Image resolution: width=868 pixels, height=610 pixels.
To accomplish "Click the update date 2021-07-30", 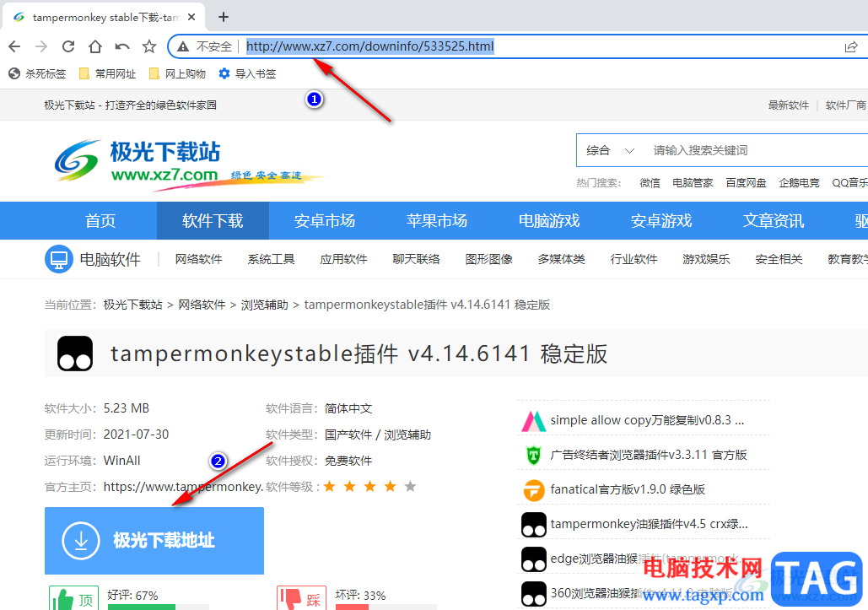I will [136, 435].
